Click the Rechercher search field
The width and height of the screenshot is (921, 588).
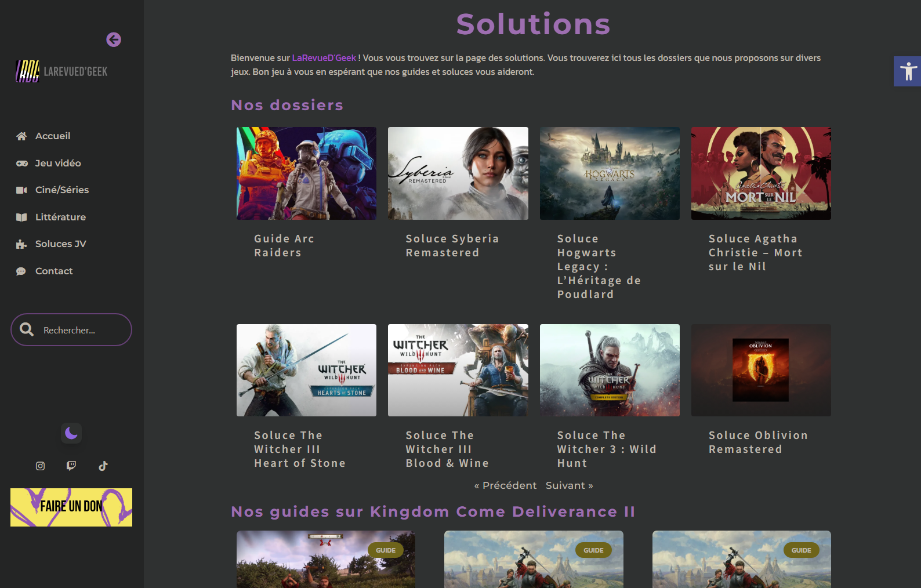[81, 330]
